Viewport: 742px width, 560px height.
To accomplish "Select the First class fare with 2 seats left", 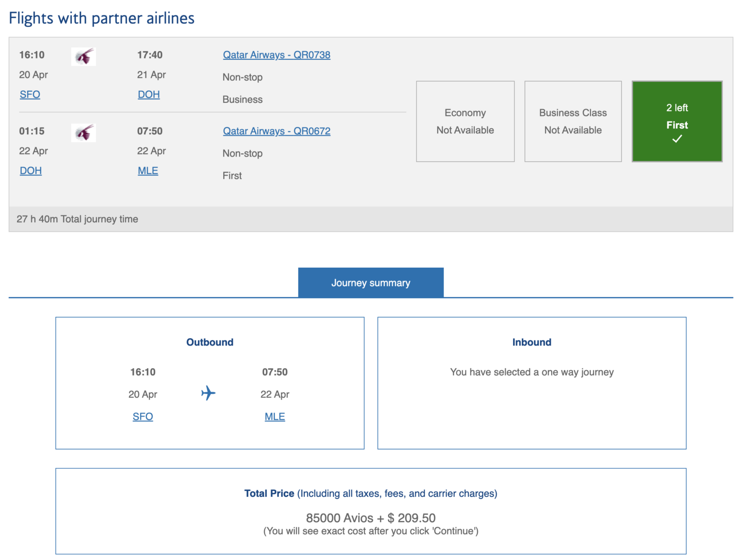I will pyautogui.click(x=677, y=121).
